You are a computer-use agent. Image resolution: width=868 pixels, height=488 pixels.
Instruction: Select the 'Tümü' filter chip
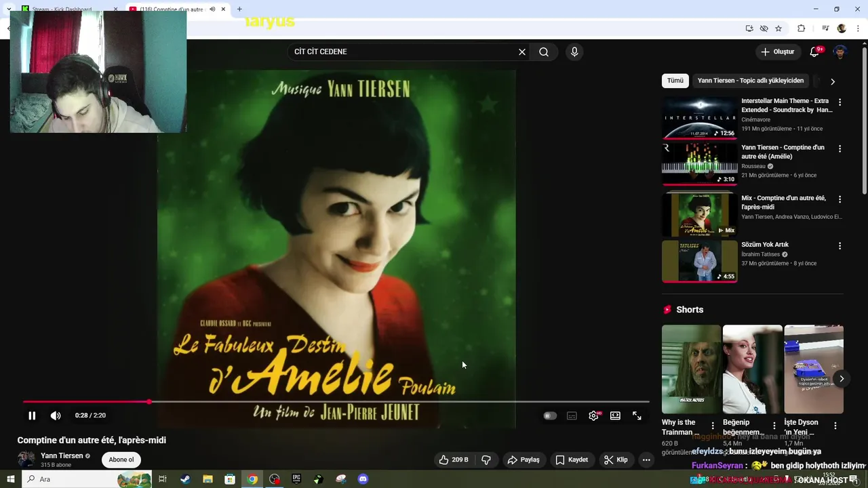(675, 81)
